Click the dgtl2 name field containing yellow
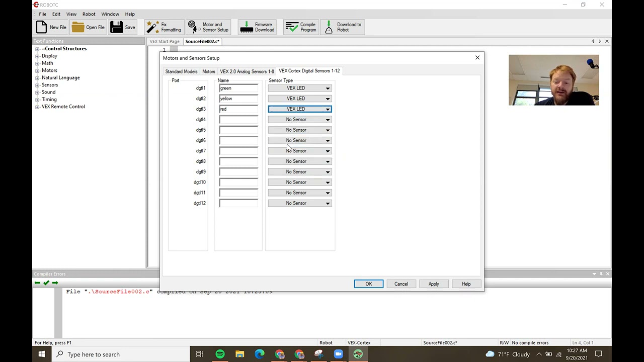644x362 pixels. 238,99
